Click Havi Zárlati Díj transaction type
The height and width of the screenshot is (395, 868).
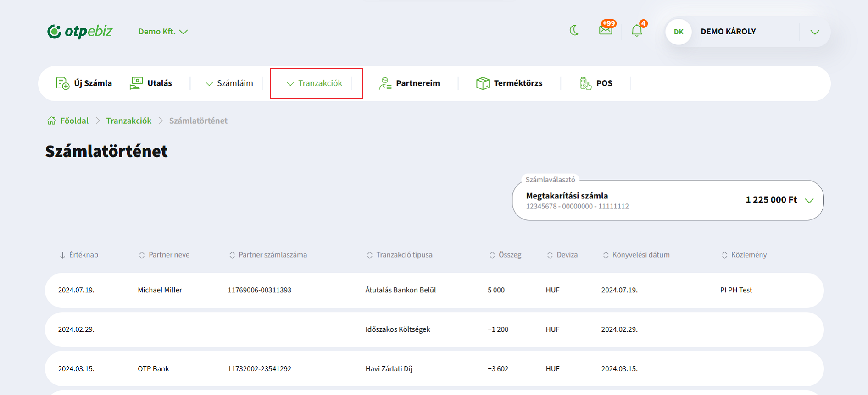389,369
